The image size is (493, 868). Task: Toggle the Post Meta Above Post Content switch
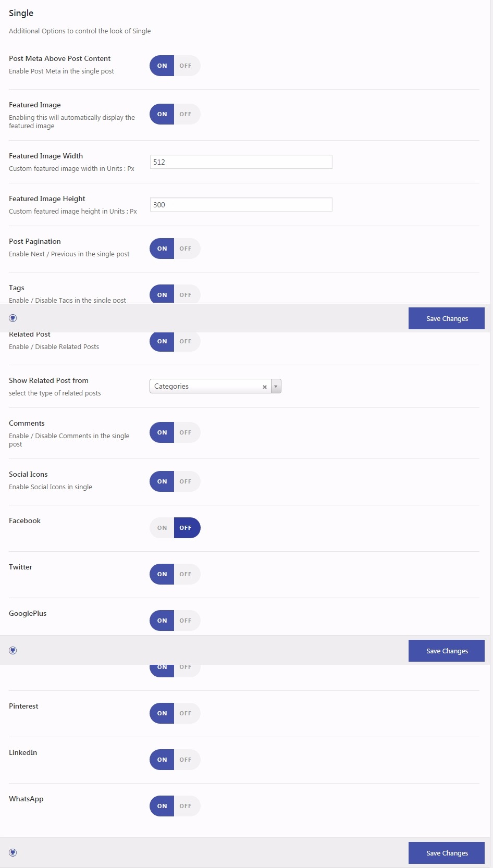click(175, 66)
